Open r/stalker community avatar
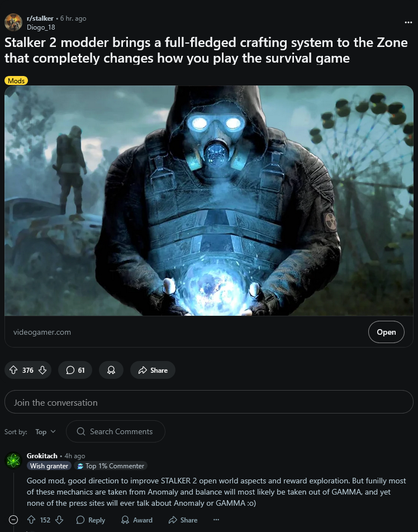The image size is (418, 532). pyautogui.click(x=13, y=22)
